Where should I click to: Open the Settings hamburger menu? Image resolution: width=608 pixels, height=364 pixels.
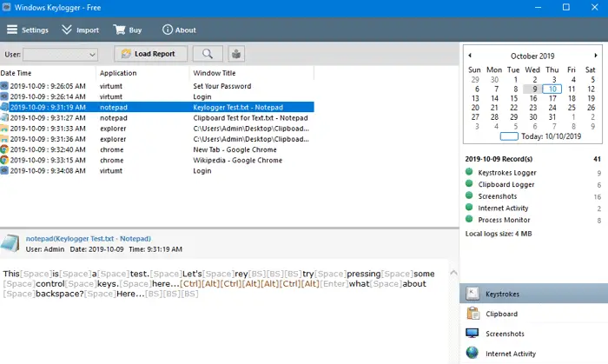click(28, 30)
